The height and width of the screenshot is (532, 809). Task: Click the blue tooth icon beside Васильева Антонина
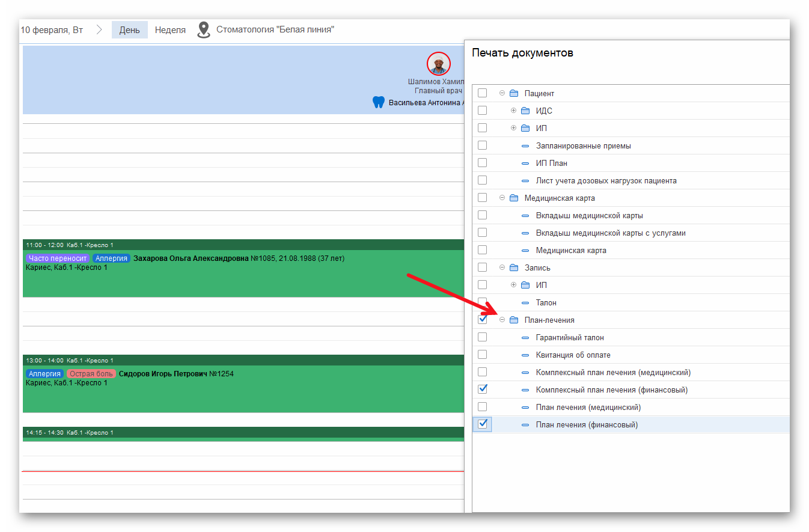[x=378, y=102]
